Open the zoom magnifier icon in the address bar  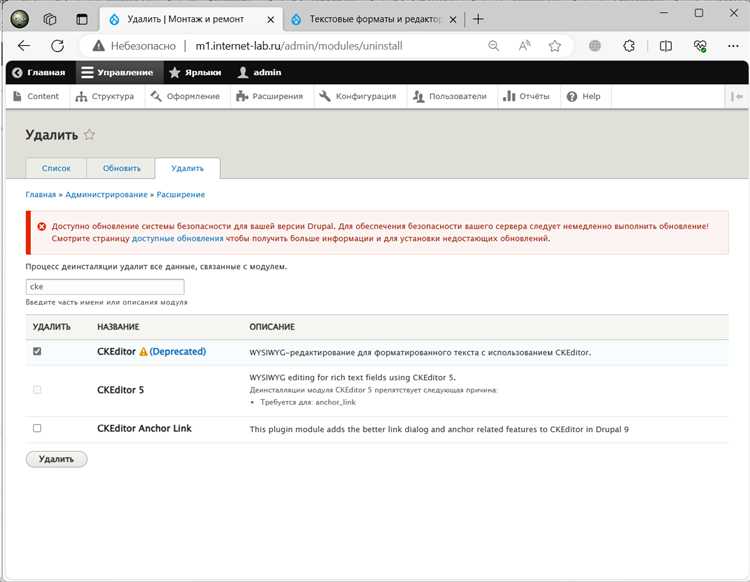click(494, 46)
